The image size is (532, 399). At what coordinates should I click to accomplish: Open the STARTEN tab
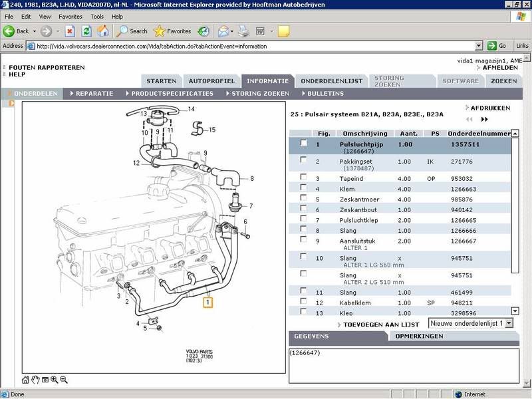pos(162,81)
